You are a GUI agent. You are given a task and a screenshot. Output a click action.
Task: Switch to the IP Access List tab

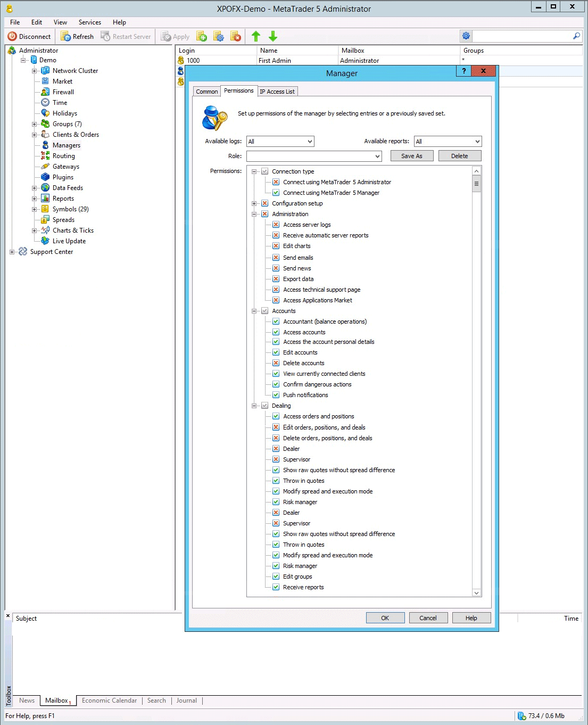click(x=277, y=91)
